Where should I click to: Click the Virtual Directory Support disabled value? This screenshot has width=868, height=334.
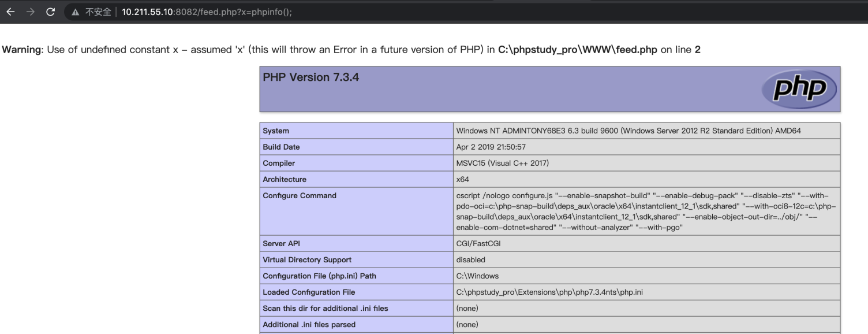pos(470,260)
